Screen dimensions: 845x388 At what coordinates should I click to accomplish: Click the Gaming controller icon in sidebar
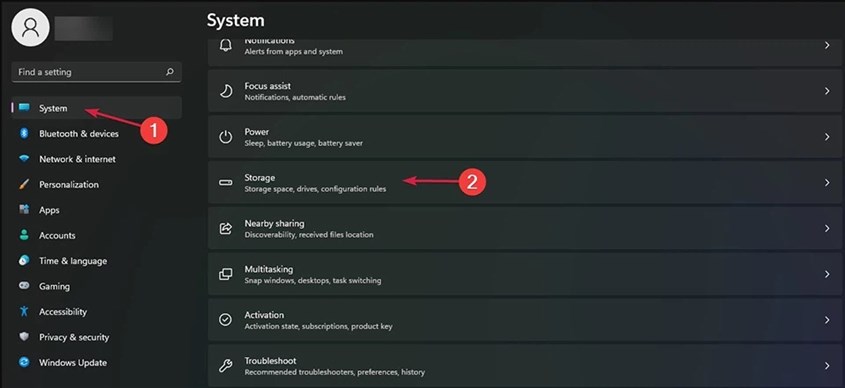[24, 286]
